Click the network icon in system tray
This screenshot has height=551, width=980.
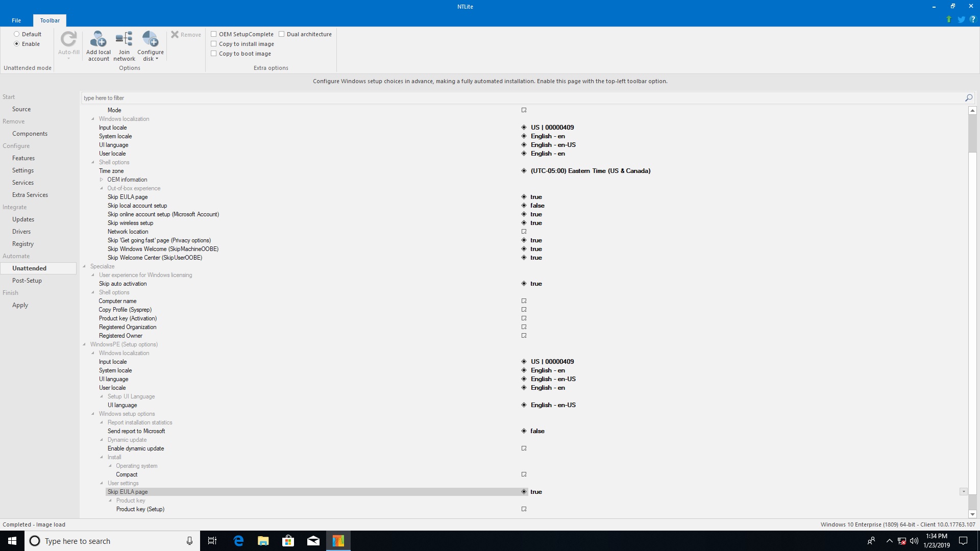click(902, 541)
